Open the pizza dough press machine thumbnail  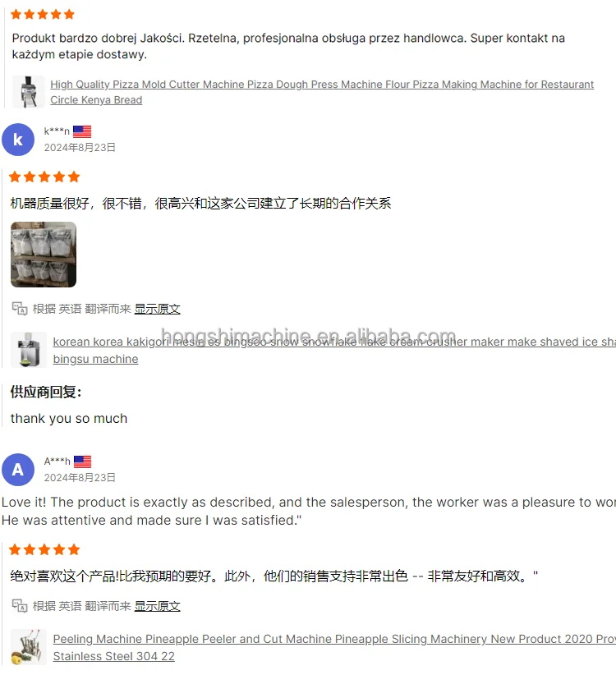pyautogui.click(x=29, y=92)
